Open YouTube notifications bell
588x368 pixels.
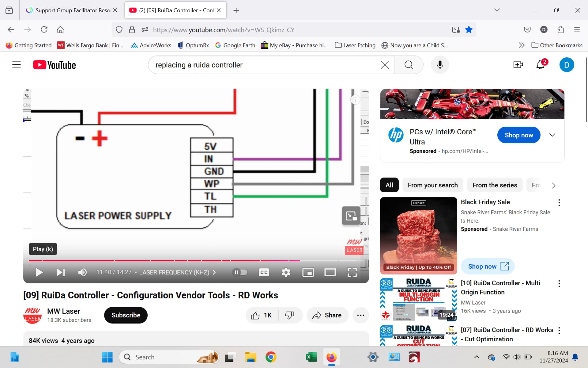pyautogui.click(x=541, y=65)
